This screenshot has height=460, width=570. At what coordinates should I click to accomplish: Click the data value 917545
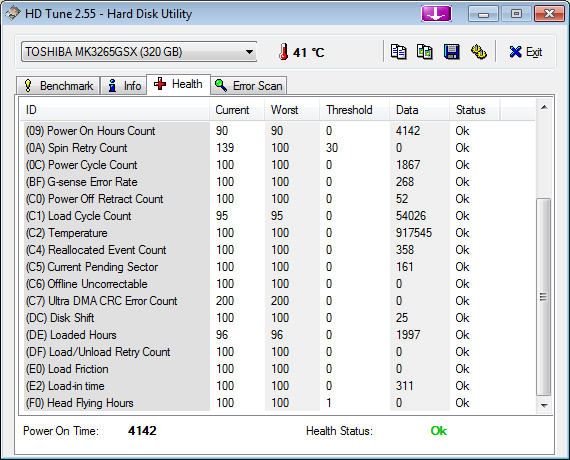pos(414,233)
